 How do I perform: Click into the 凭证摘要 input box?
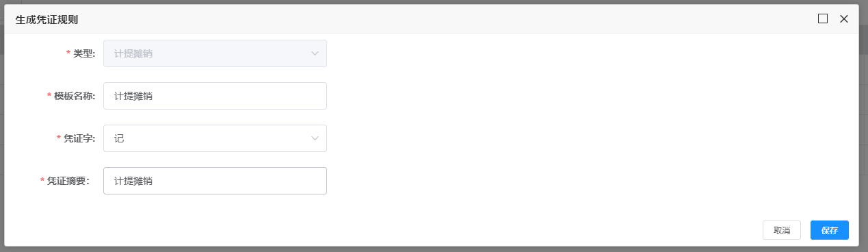point(215,181)
